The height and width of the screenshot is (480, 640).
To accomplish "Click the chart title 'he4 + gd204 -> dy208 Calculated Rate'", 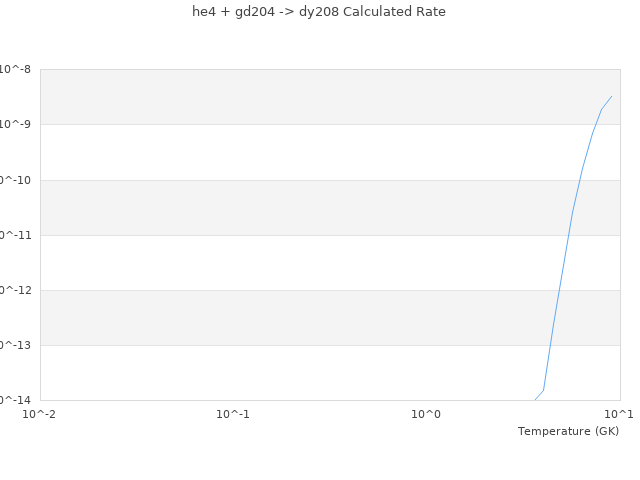I will pos(319,12).
